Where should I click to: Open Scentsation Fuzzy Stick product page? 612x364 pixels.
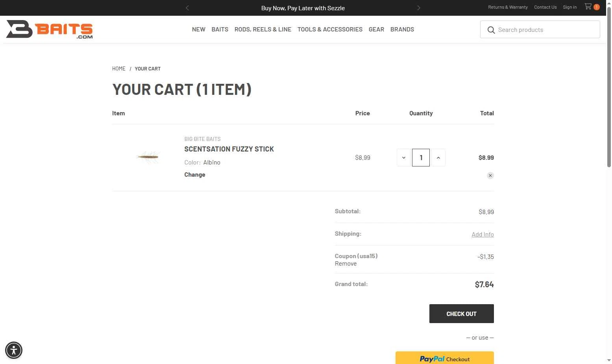pos(229,149)
